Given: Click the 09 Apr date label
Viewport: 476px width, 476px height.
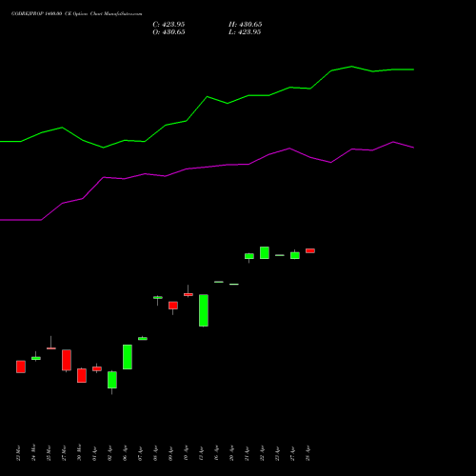Looking at the screenshot, I should [x=170, y=453].
